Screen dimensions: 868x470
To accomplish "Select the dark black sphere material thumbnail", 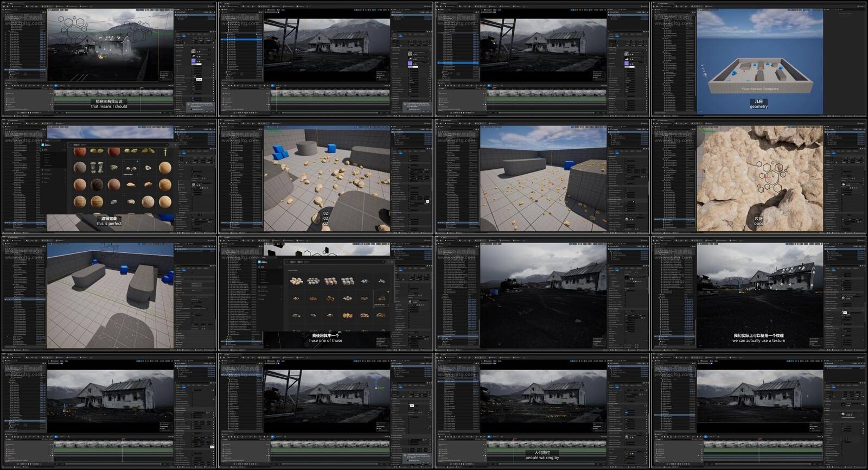I will [97, 185].
